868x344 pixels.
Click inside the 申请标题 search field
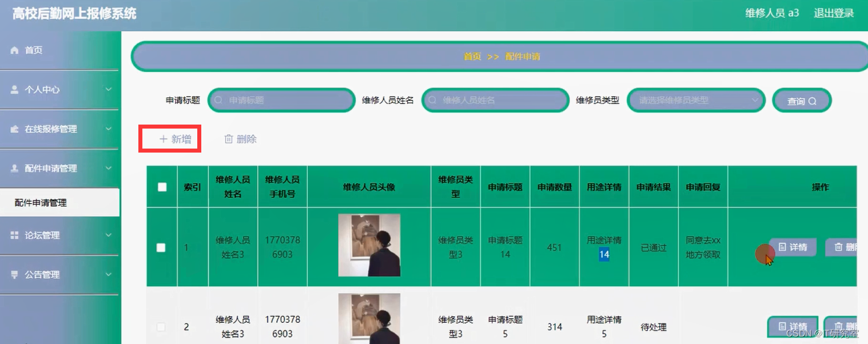point(280,100)
